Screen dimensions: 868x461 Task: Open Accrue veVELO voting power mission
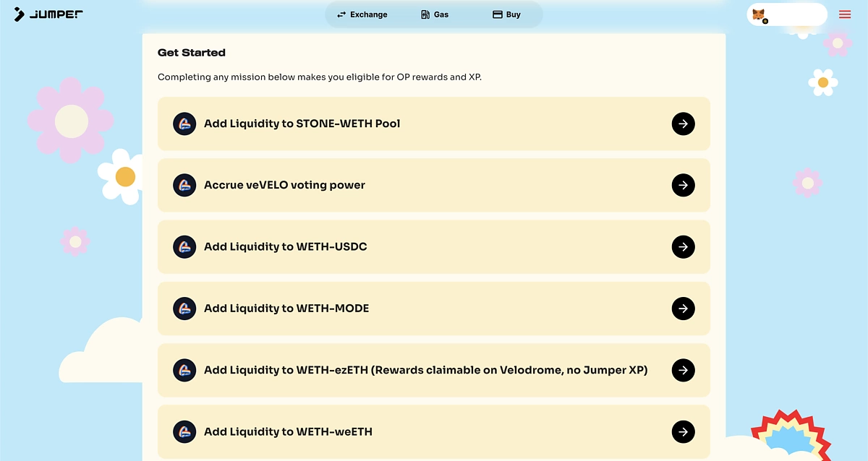click(x=434, y=185)
